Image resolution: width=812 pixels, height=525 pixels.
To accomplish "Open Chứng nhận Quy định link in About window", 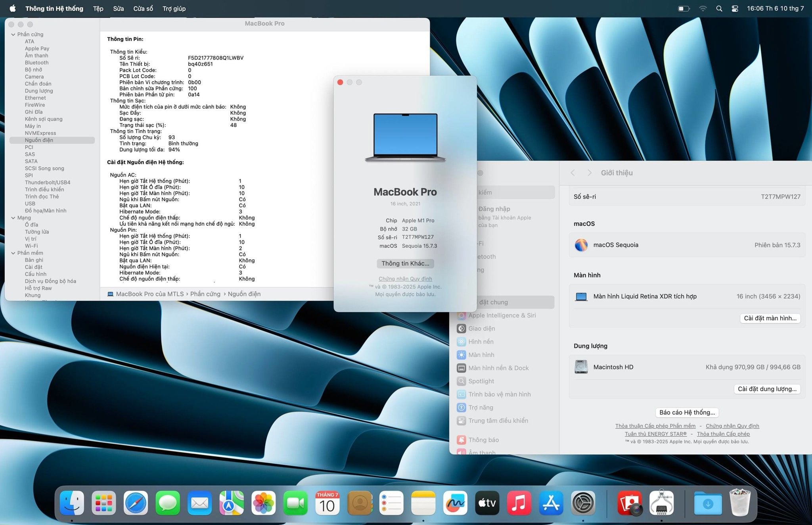I will pyautogui.click(x=405, y=279).
